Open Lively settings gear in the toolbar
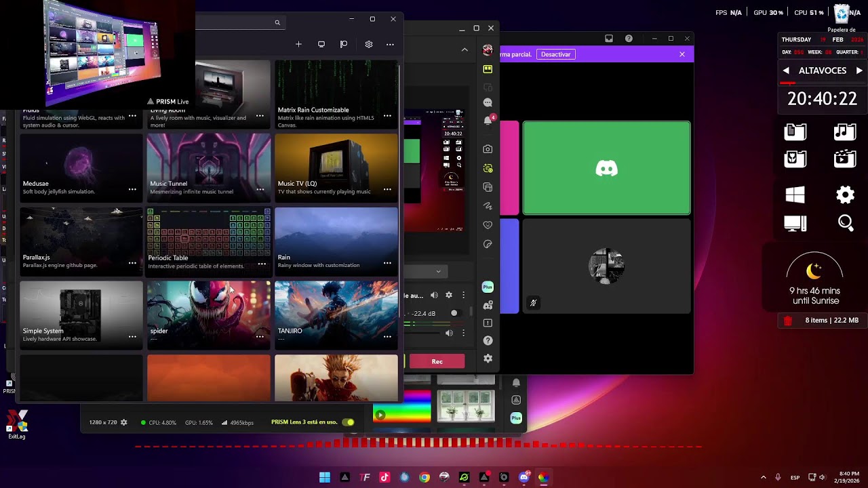Image resolution: width=868 pixels, height=488 pixels. coord(369,44)
